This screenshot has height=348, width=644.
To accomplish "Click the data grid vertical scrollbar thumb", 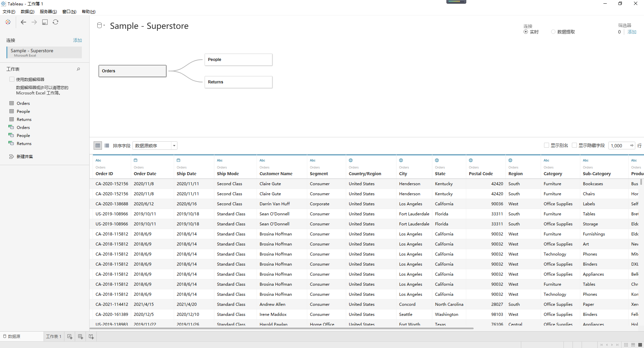I will click(641, 182).
